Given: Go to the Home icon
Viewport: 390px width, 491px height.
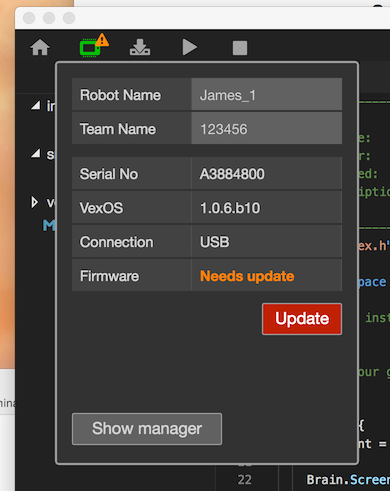Looking at the screenshot, I should coord(40,47).
